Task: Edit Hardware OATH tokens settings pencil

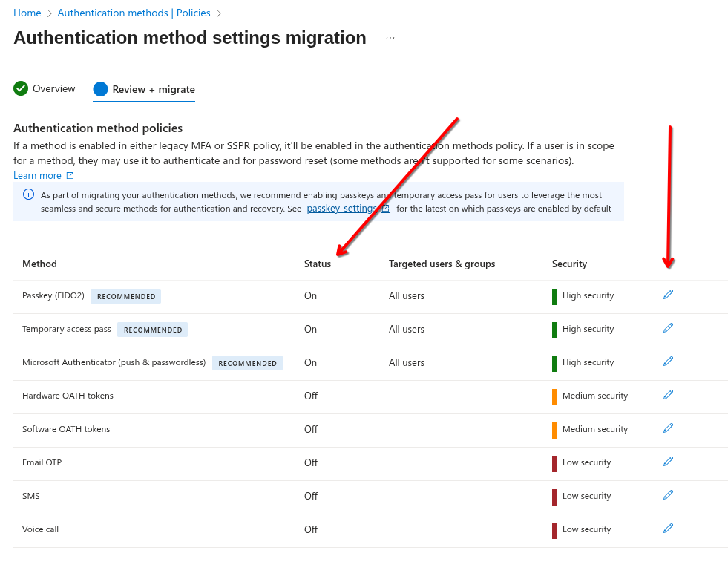Action: 668,394
